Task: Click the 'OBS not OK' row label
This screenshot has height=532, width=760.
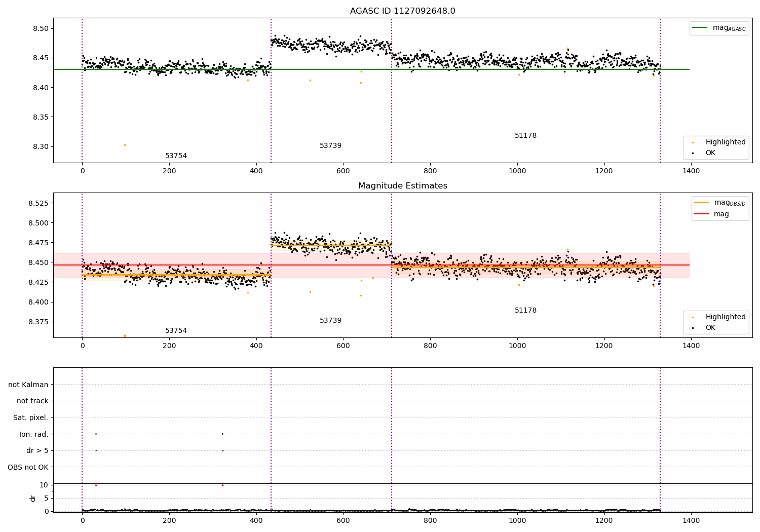Action: 28,467
